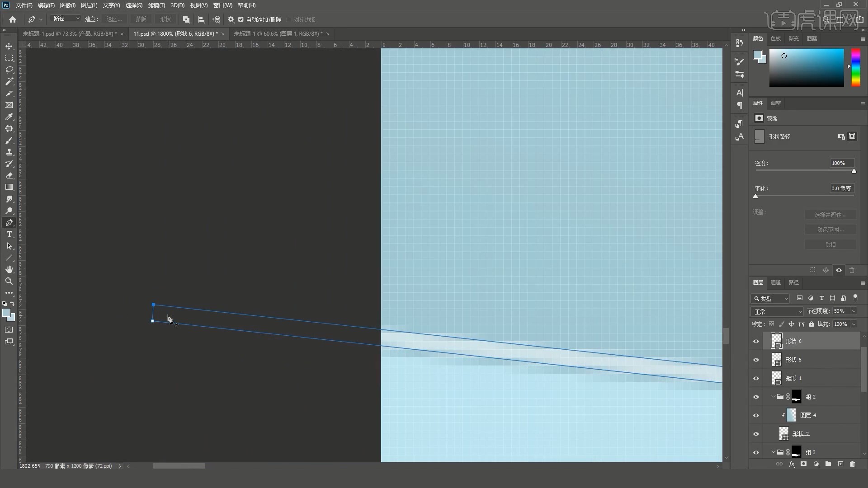Image resolution: width=868 pixels, height=488 pixels.
Task: Select the Eraser tool
Action: 9,176
